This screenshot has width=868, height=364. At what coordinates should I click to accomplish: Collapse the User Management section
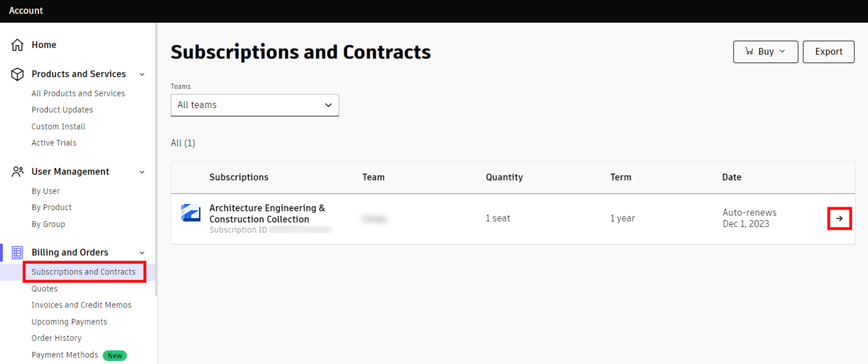142,172
